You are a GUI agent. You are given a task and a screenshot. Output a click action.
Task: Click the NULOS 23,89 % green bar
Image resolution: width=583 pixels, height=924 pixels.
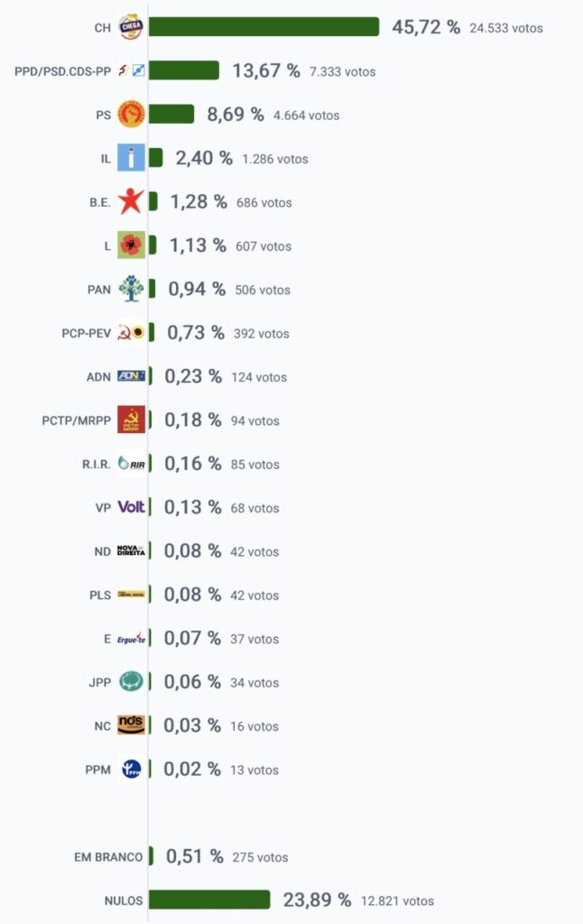tap(209, 900)
